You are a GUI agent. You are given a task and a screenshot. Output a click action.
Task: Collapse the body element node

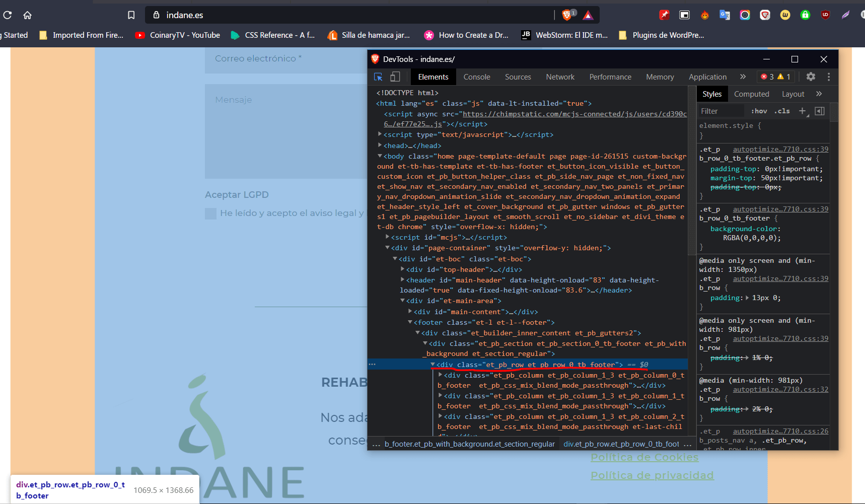click(x=380, y=156)
